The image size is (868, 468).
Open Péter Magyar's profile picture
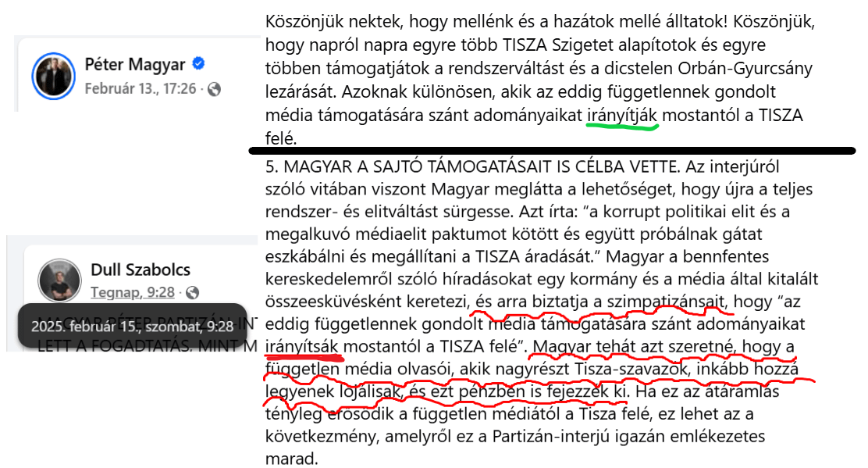point(53,76)
